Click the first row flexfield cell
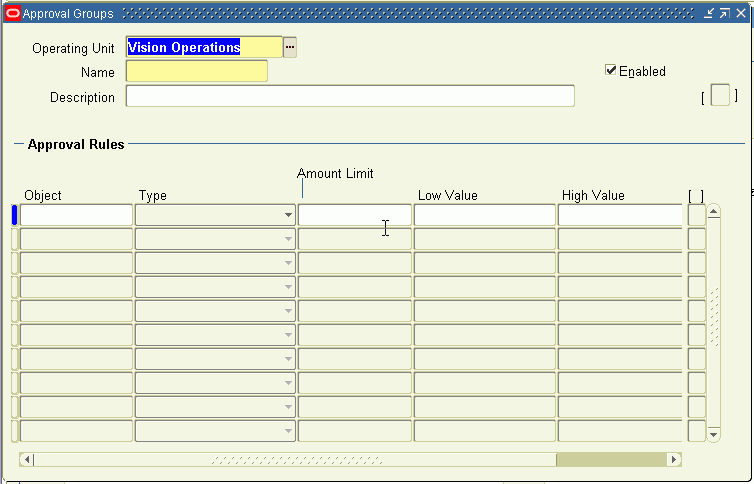Image resolution: width=754 pixels, height=484 pixels. click(x=697, y=215)
